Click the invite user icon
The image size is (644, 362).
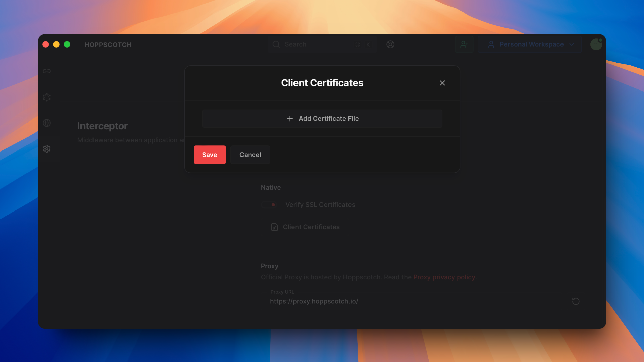464,44
